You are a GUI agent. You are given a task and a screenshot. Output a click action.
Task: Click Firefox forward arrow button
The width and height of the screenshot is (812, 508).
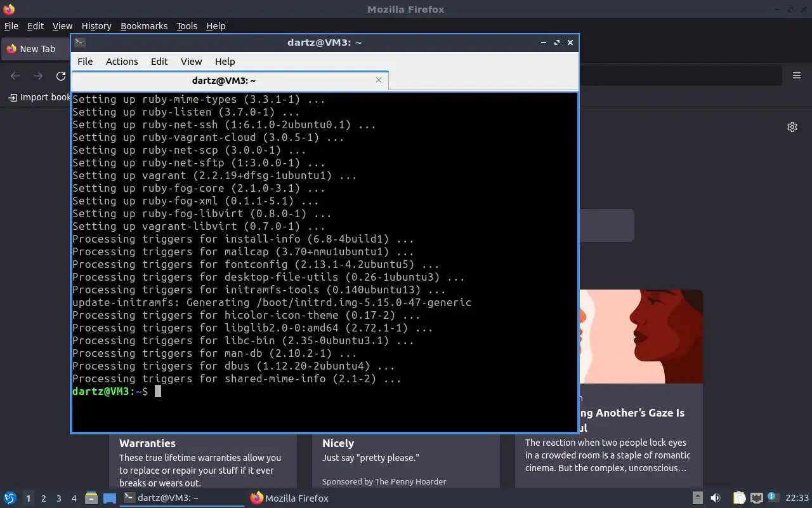(38, 76)
